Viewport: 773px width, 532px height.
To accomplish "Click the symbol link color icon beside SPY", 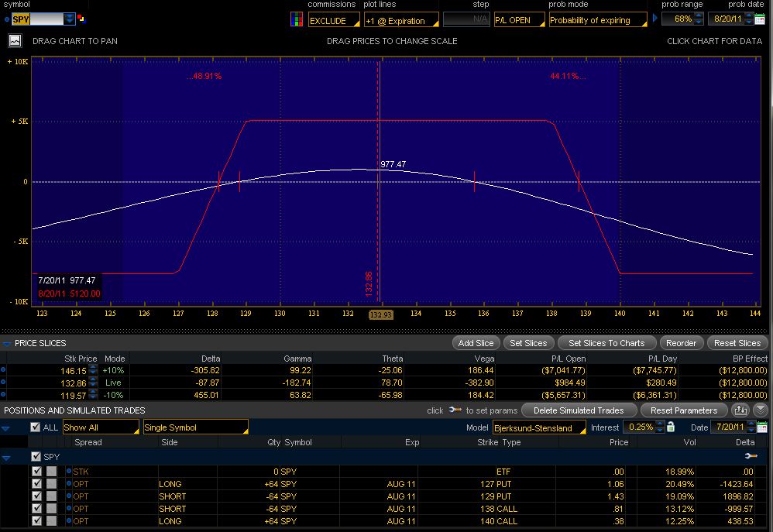I will click(81, 19).
